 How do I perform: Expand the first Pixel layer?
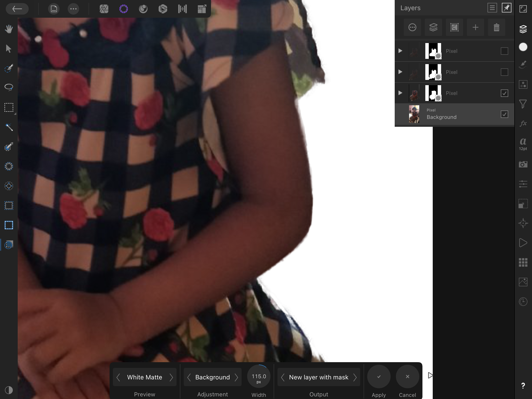point(400,51)
